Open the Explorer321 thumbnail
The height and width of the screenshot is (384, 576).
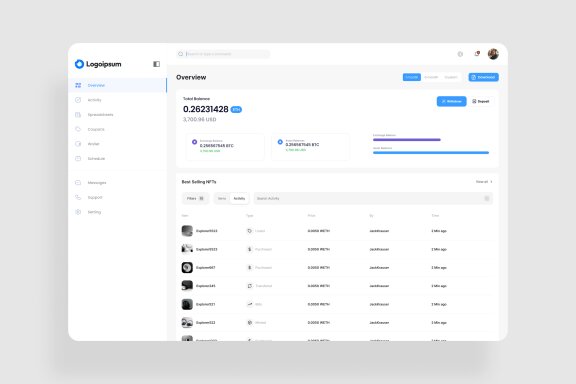pos(187,304)
